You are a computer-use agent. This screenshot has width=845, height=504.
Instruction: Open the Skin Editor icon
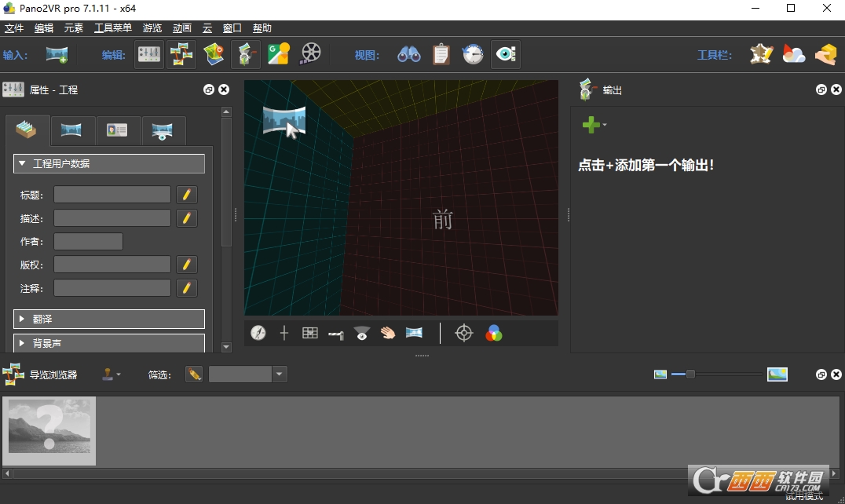(x=762, y=54)
